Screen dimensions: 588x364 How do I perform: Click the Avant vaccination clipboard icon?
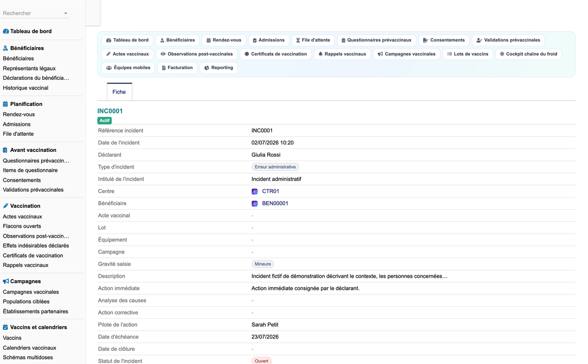pos(6,150)
